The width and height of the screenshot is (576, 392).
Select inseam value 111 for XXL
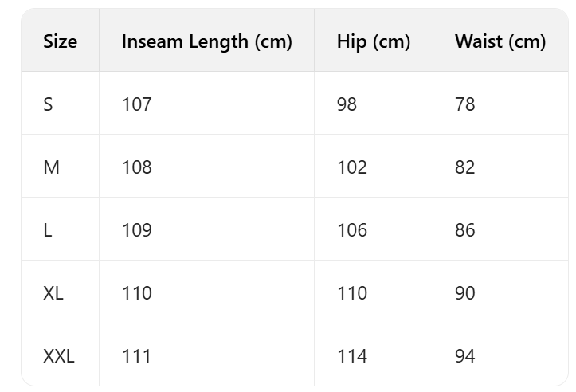coord(136,356)
